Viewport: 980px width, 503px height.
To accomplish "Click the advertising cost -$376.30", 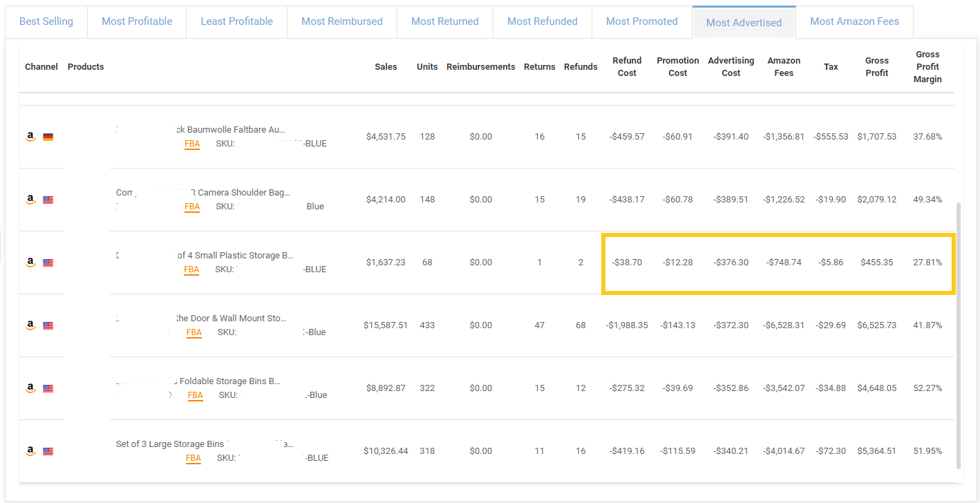I will (x=731, y=263).
